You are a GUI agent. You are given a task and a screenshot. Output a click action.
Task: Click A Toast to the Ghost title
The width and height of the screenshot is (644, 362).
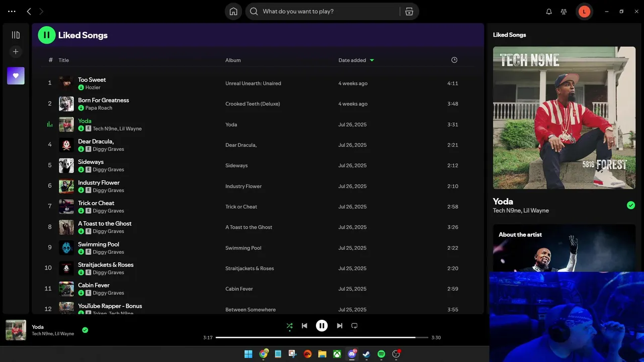(x=105, y=224)
